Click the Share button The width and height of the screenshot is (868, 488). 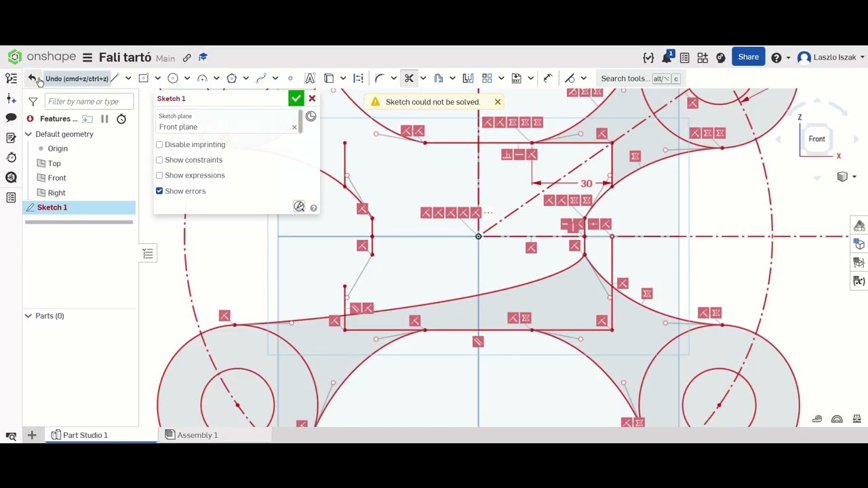[748, 57]
